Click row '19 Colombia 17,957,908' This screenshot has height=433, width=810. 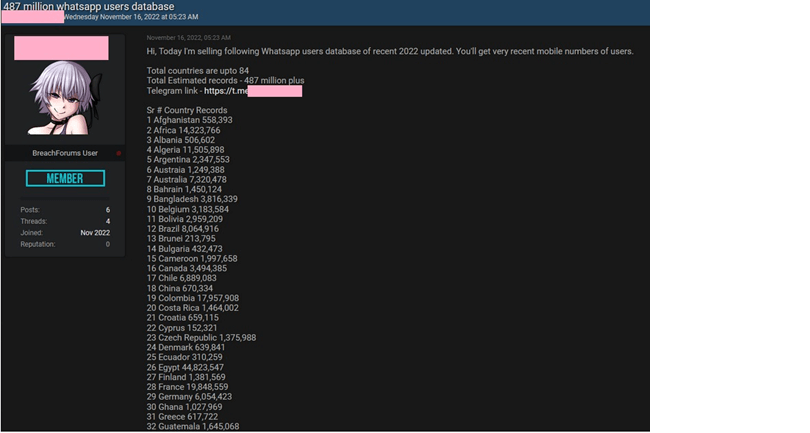(x=193, y=298)
